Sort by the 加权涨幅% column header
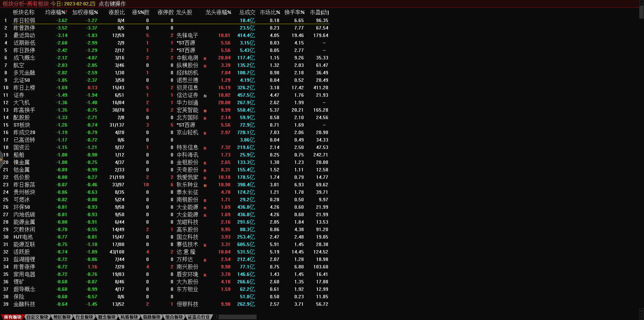Viewport: 644px width, 320px height. [85, 12]
